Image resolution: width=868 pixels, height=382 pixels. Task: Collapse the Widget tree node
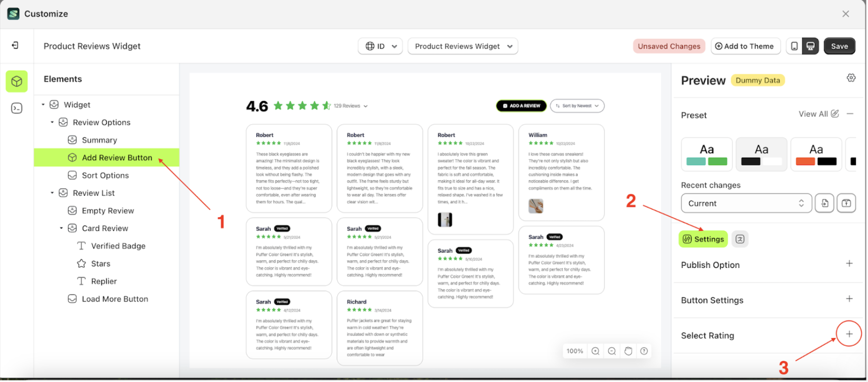pyautogui.click(x=43, y=105)
